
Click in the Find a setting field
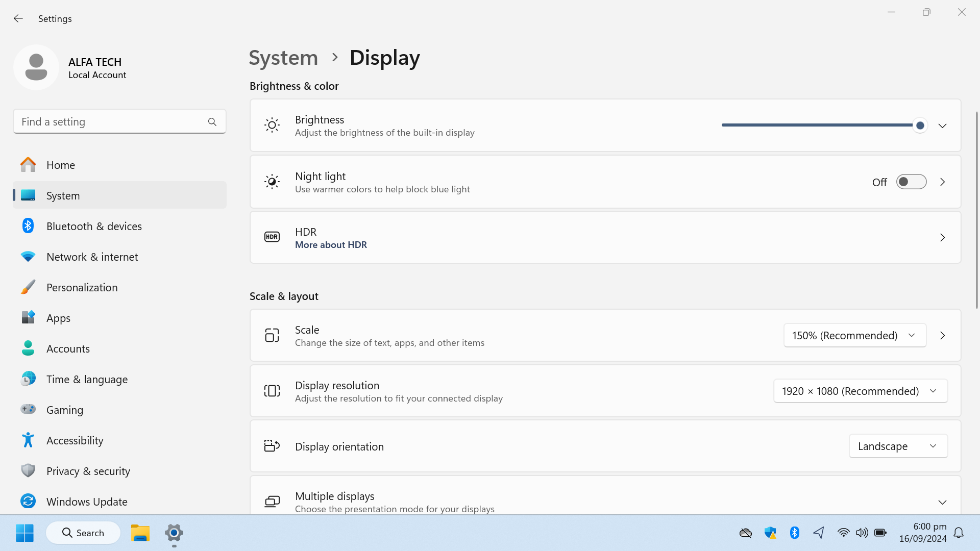click(119, 121)
